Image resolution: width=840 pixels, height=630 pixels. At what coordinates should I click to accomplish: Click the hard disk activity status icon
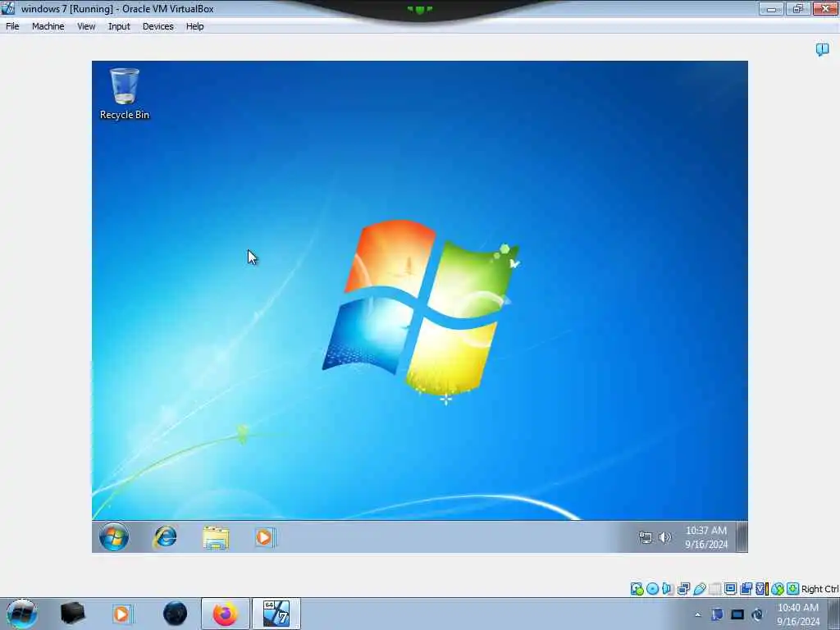point(637,589)
